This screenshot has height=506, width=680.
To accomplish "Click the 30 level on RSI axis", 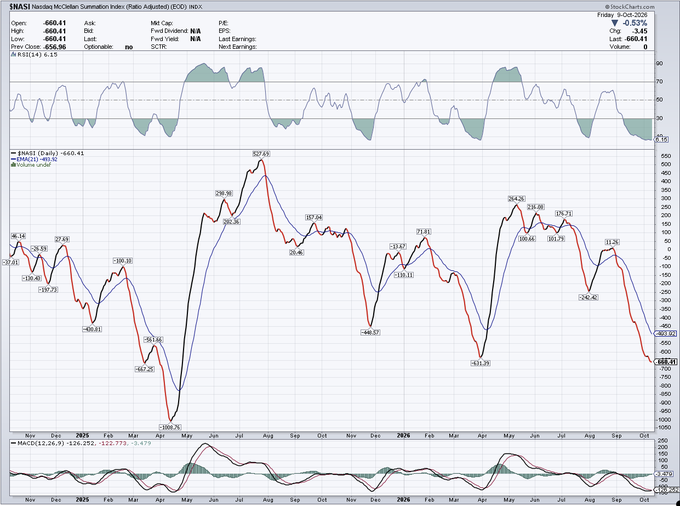I will (x=659, y=118).
